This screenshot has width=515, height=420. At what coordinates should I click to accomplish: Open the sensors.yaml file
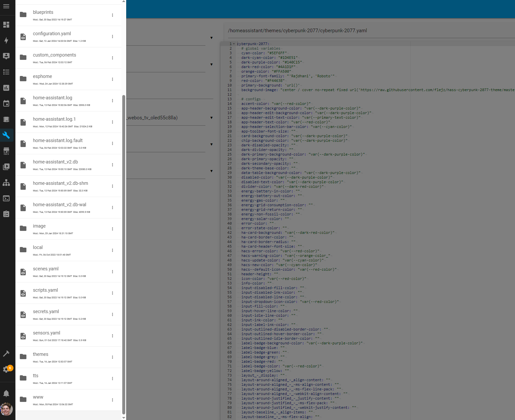coord(46,333)
